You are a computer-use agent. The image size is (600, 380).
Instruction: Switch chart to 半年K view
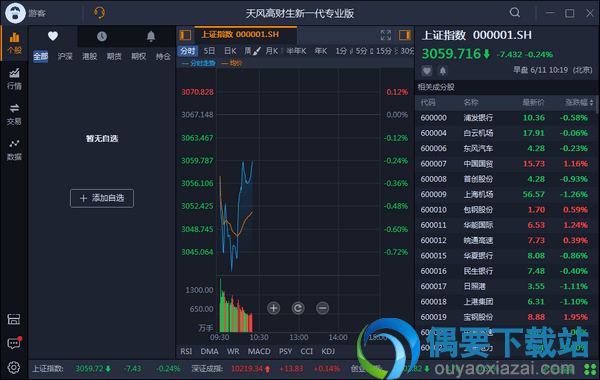296,51
